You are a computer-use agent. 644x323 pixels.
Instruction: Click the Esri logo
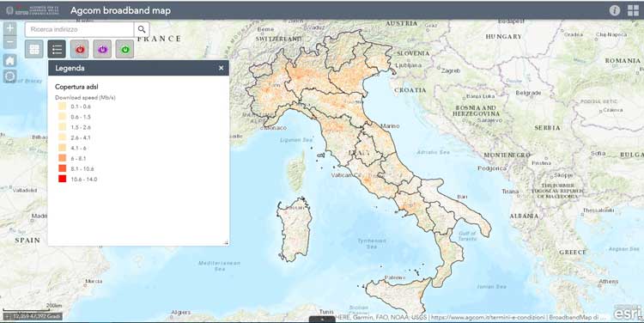click(628, 313)
